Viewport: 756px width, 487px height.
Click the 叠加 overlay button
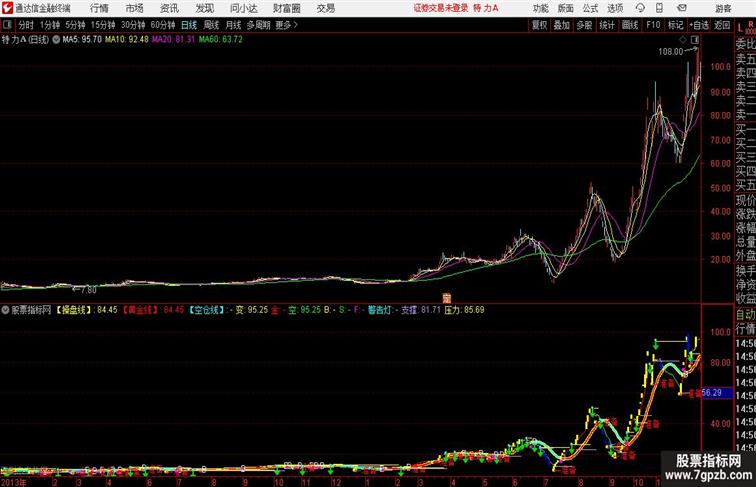click(562, 25)
